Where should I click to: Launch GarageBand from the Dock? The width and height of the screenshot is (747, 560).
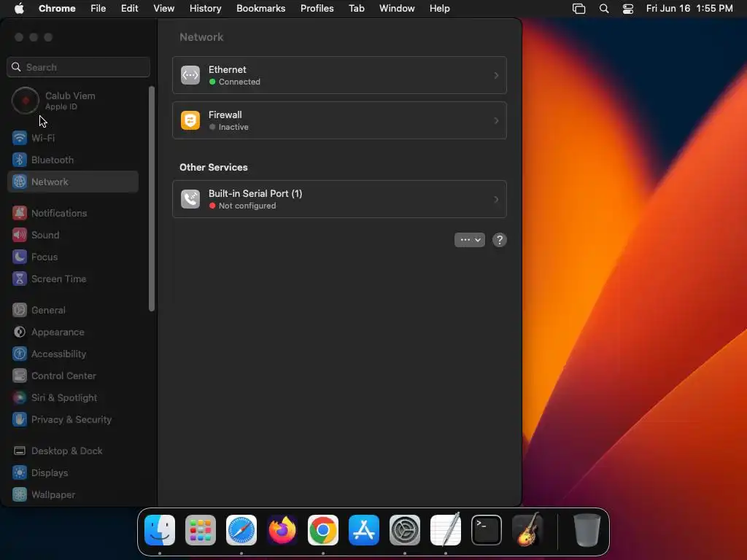(527, 530)
